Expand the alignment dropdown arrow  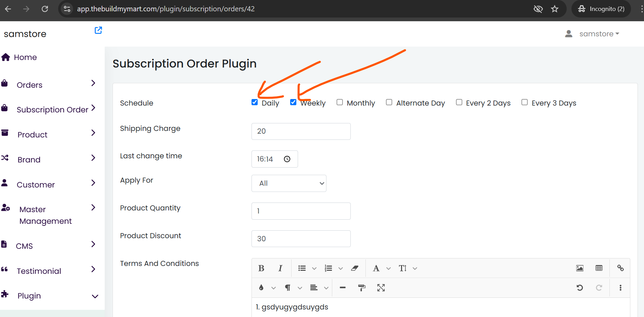tap(326, 288)
